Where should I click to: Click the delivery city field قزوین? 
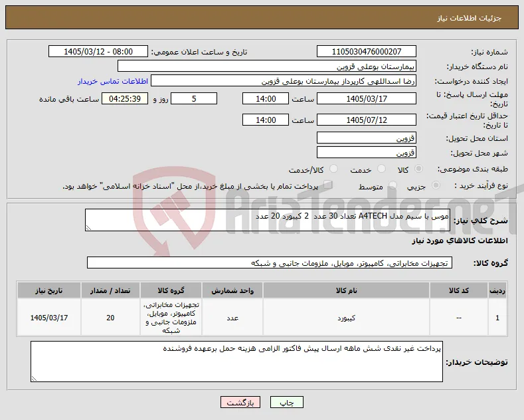[366, 152]
